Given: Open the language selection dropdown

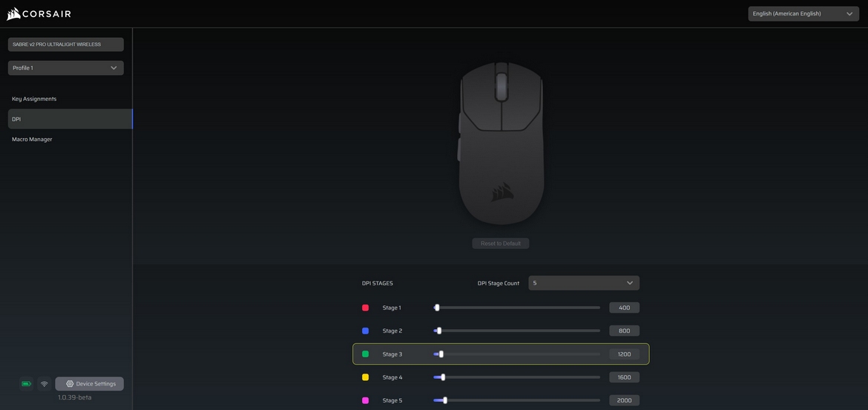Looking at the screenshot, I should [x=803, y=13].
